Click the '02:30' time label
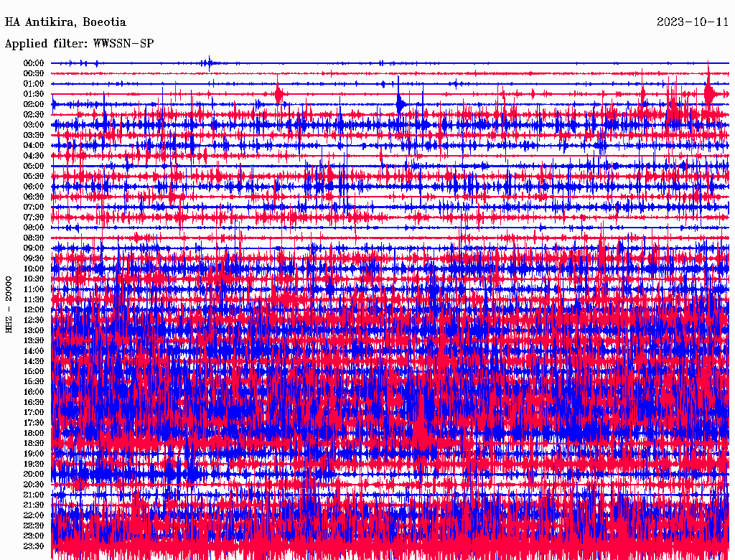 [x=34, y=114]
